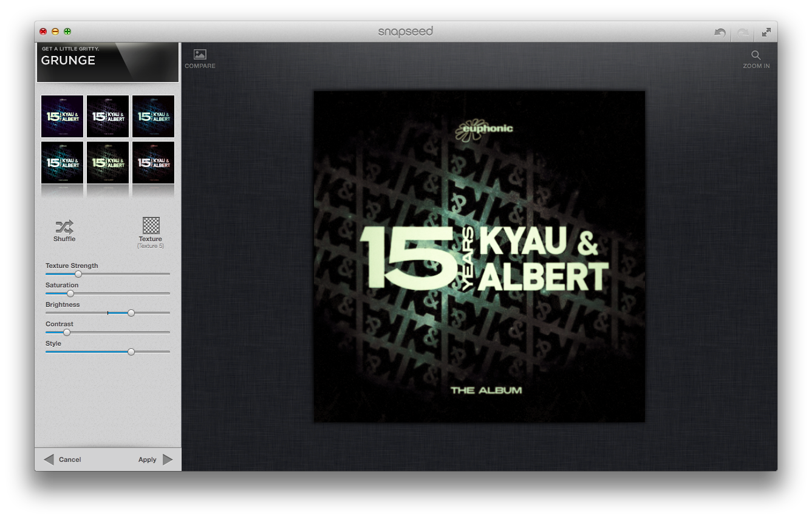The height and width of the screenshot is (519, 812).
Task: Enter fullscreen with the expand arrows icon
Action: [x=766, y=32]
